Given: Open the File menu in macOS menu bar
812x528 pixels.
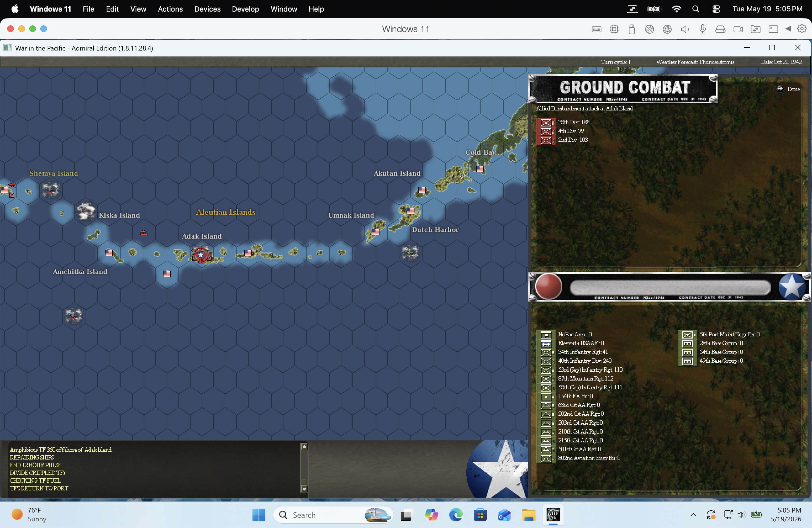Looking at the screenshot, I should [88, 9].
